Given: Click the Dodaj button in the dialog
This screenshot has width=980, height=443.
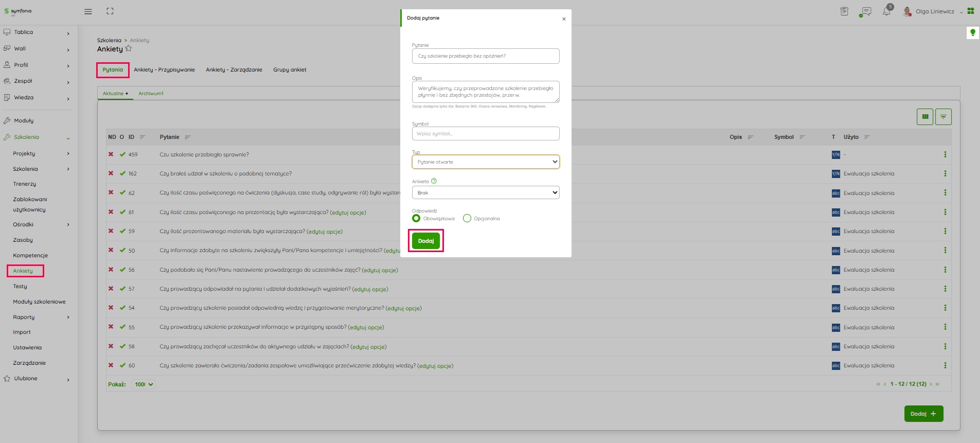Looking at the screenshot, I should click(425, 241).
